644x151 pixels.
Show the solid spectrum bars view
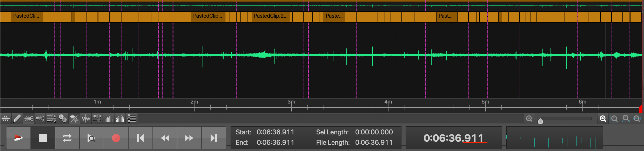tap(109, 119)
